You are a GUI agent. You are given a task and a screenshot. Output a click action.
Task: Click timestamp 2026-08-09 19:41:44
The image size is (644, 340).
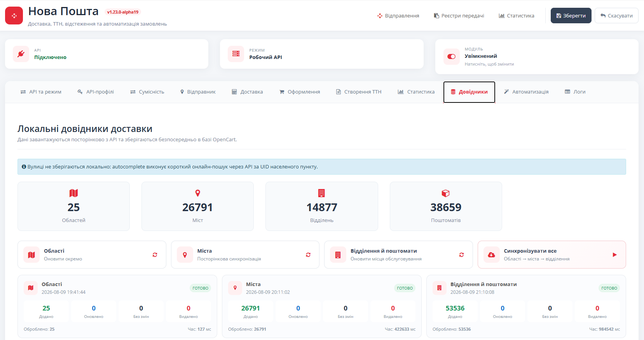[x=63, y=292]
